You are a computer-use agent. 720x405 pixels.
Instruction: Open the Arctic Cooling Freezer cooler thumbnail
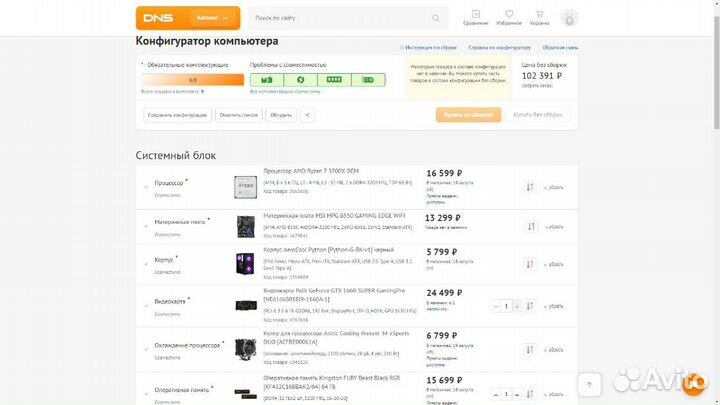click(x=246, y=349)
